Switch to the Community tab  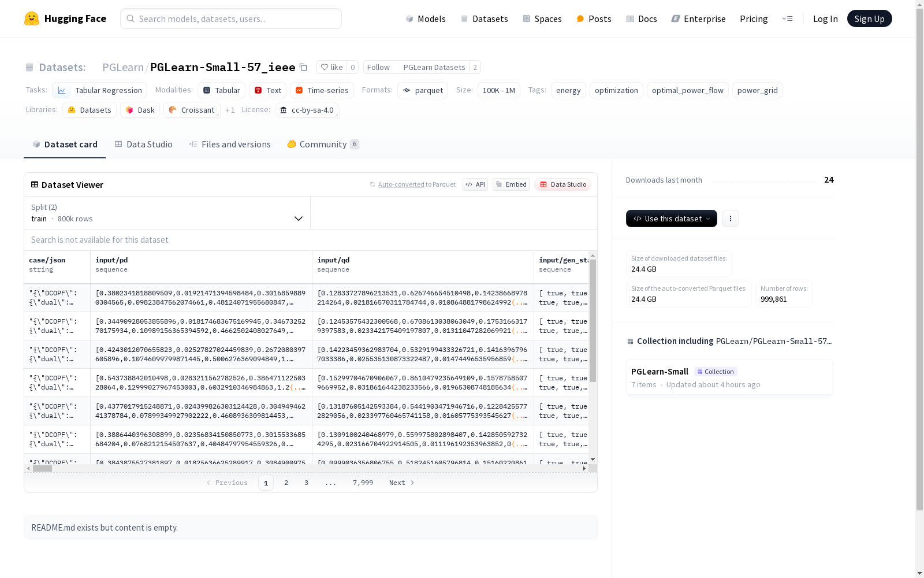click(x=323, y=144)
